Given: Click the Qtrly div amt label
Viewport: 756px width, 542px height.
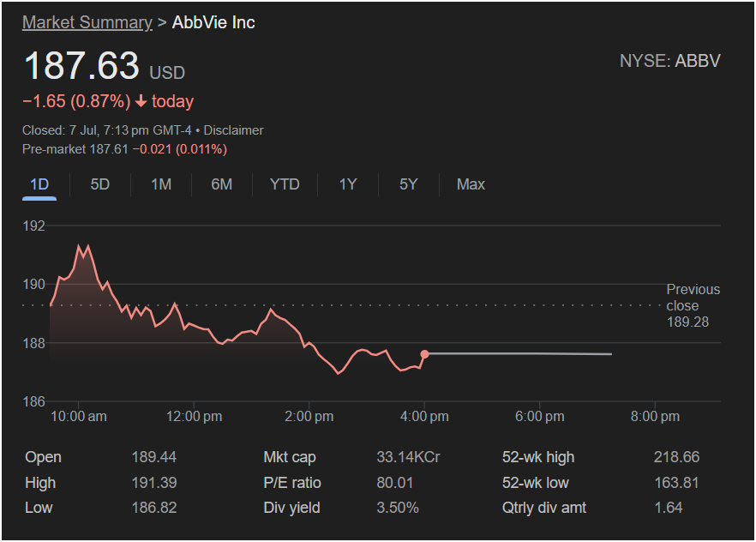Looking at the screenshot, I should coord(543,508).
